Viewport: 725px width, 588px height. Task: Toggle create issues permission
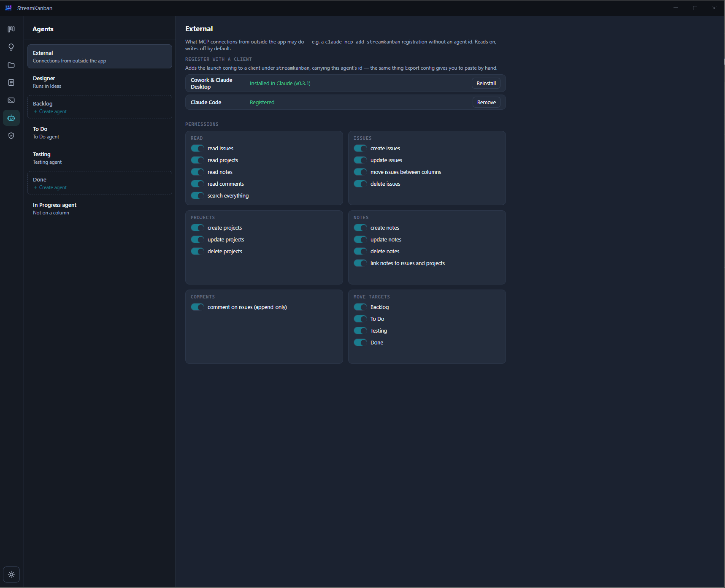tap(360, 148)
